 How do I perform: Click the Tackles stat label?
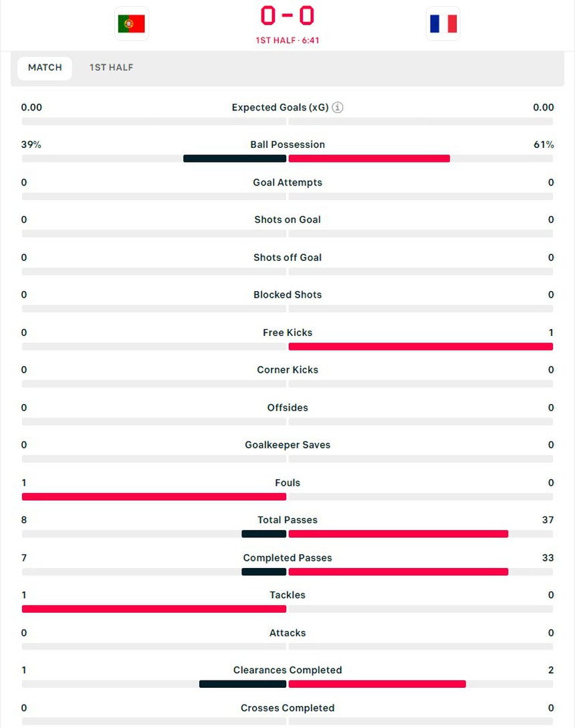pyautogui.click(x=287, y=595)
